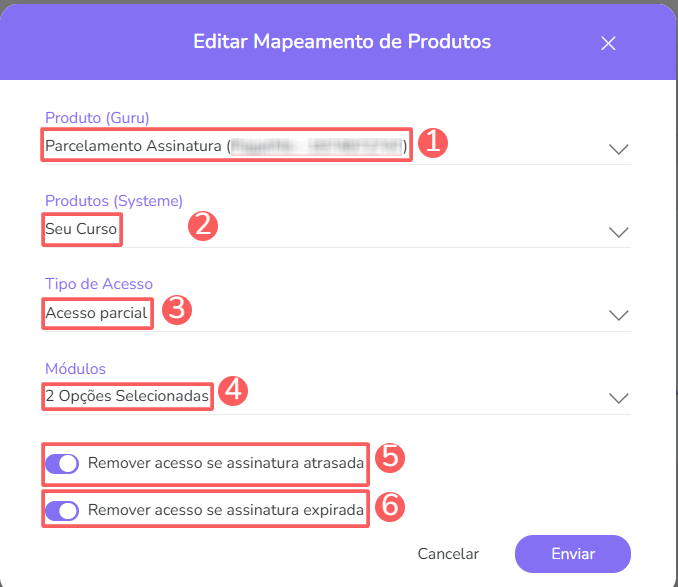Click the 2 Opções Selecionadas text
The height and width of the screenshot is (587, 678).
pos(127,396)
